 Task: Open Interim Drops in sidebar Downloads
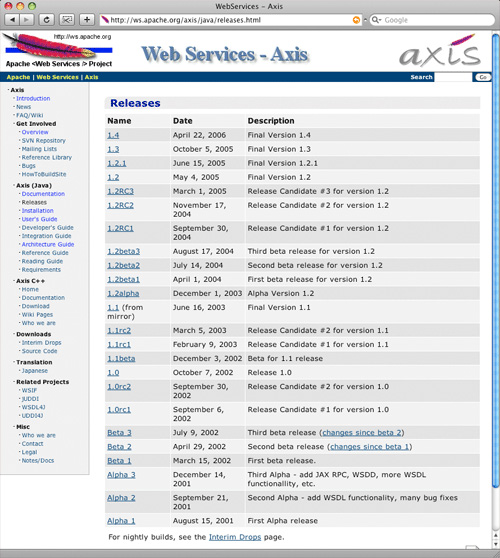click(41, 343)
